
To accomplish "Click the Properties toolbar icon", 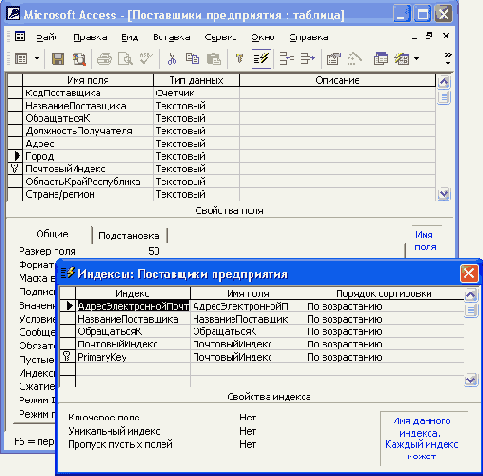I will (x=334, y=59).
